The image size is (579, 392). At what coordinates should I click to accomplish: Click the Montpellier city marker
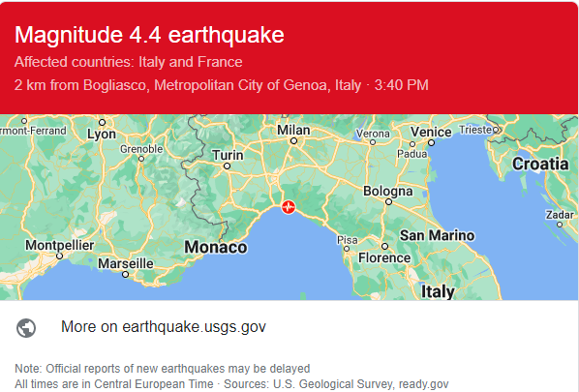pyautogui.click(x=59, y=256)
